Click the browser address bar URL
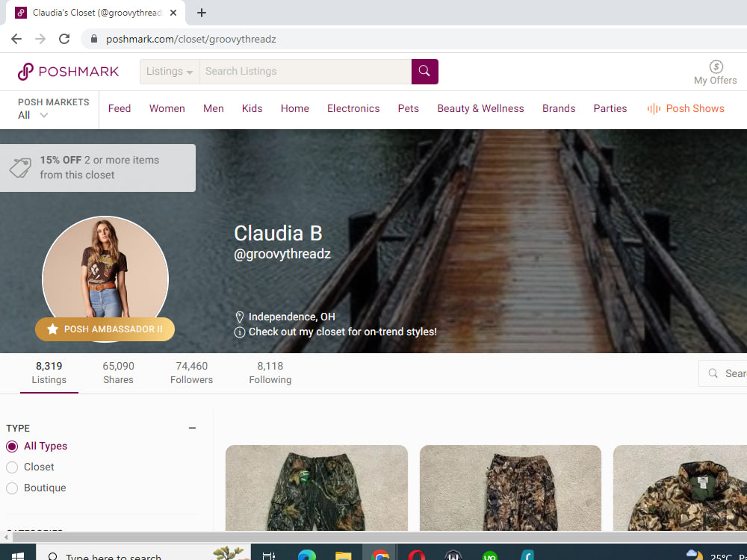This screenshot has width=747, height=560. click(x=191, y=39)
